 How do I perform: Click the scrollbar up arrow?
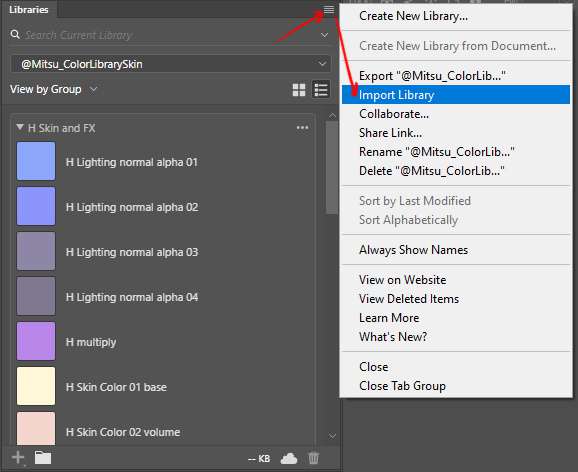(332, 116)
